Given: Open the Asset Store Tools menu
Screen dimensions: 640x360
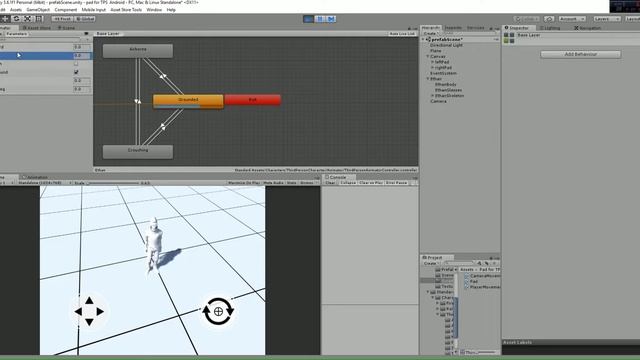Looking at the screenshot, I should (x=126, y=9).
